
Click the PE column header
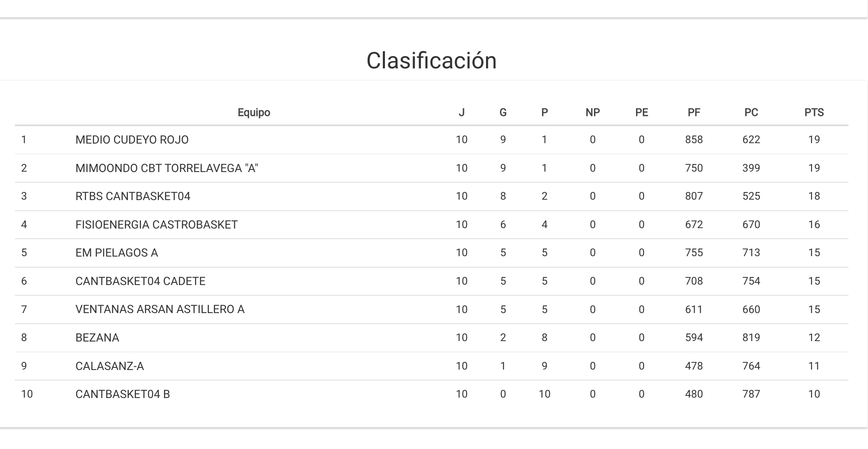coord(641,113)
